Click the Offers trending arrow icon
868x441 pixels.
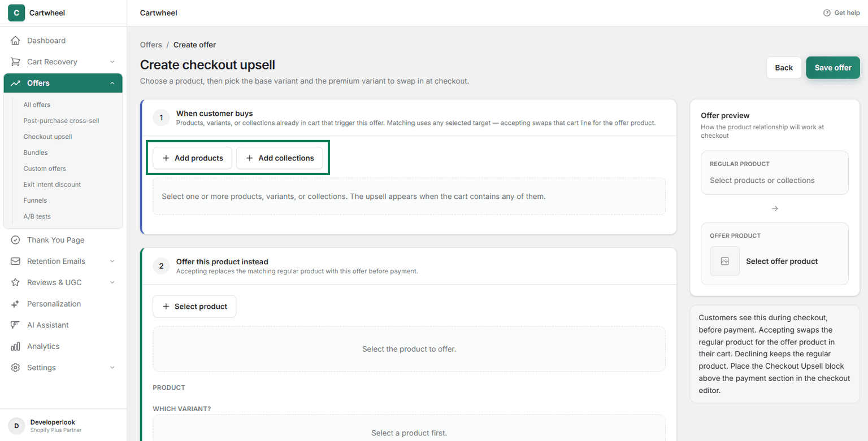pos(16,83)
